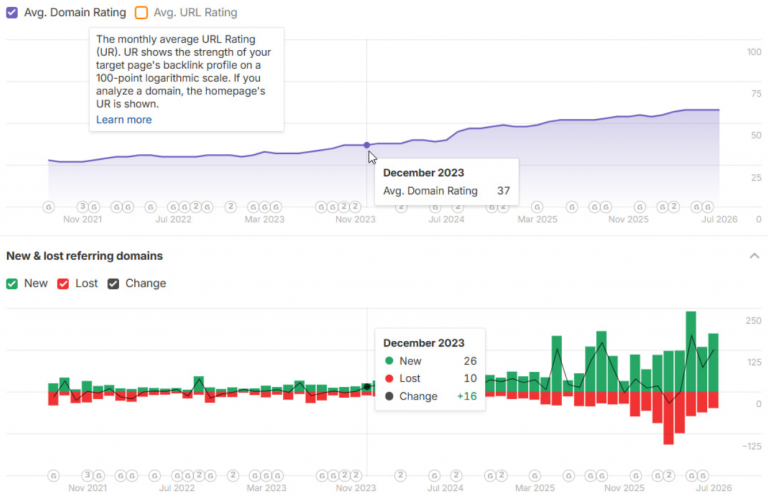
Task: Select the leftmost G marker in the Domain Rating chart
Action: [48, 207]
